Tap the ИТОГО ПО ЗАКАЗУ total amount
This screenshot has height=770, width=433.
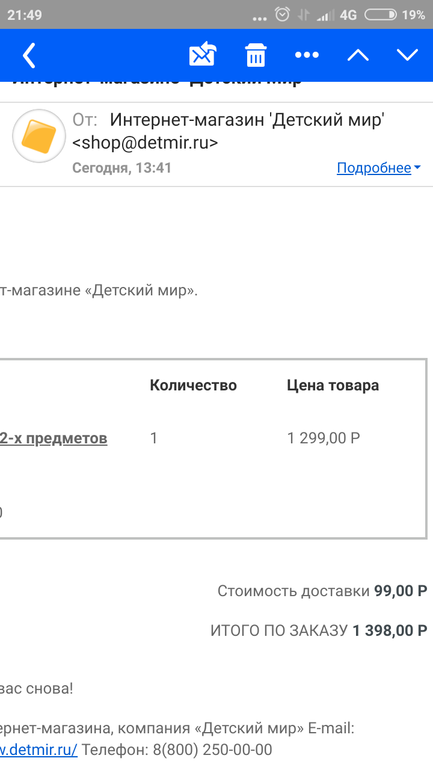(x=390, y=630)
